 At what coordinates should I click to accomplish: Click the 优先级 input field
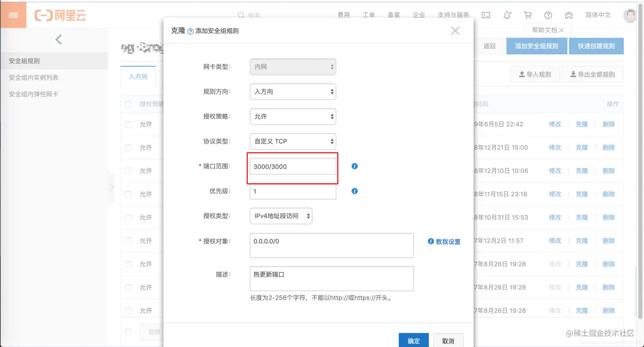coord(293,191)
